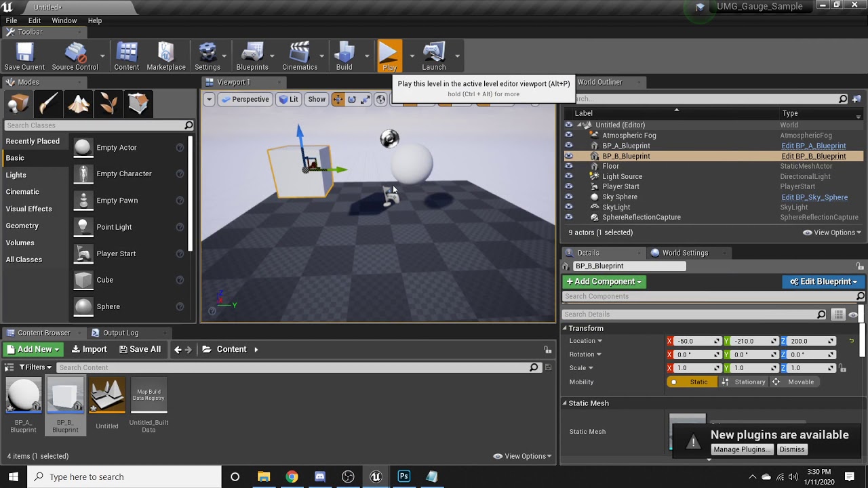Open the Blueprints toolbar icon
The width and height of the screenshot is (868, 488).
click(x=252, y=56)
